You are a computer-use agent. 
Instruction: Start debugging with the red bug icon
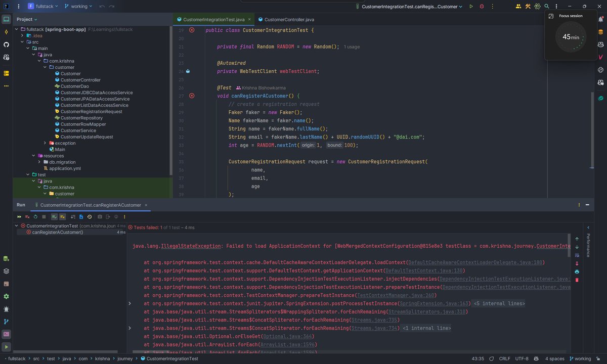482,6
